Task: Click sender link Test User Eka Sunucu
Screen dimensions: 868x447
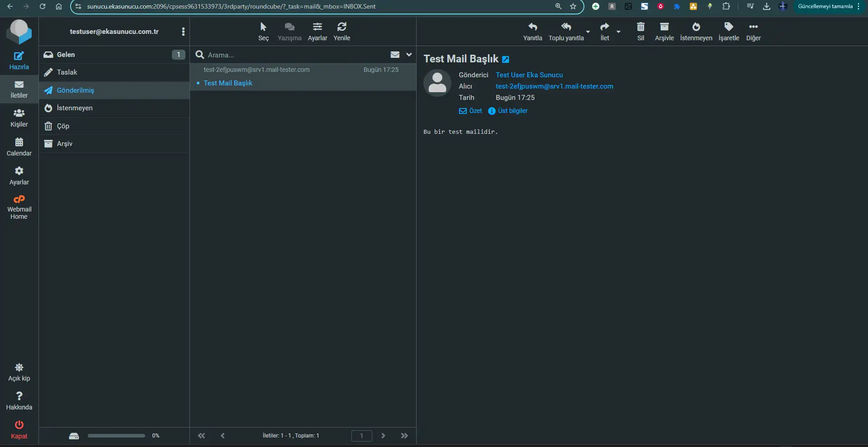Action: 529,75
